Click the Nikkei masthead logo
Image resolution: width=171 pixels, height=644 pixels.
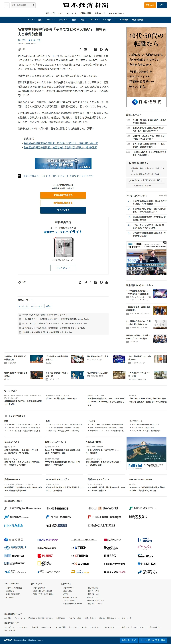click(x=85, y=5)
